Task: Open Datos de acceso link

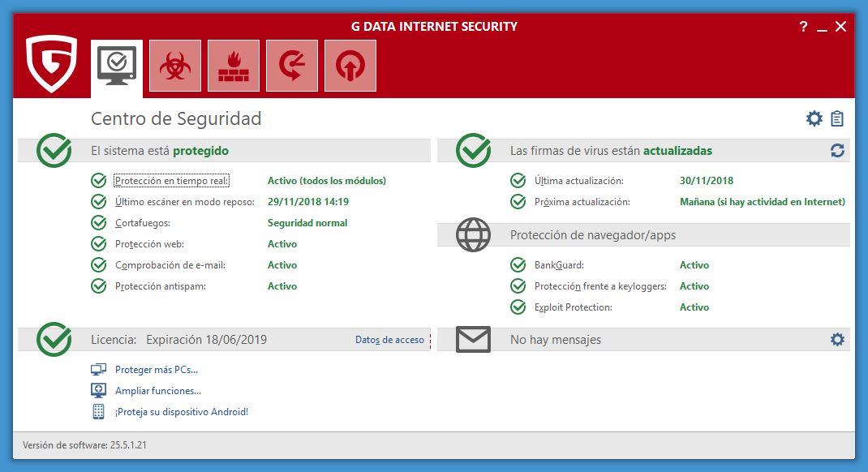Action: pos(389,340)
